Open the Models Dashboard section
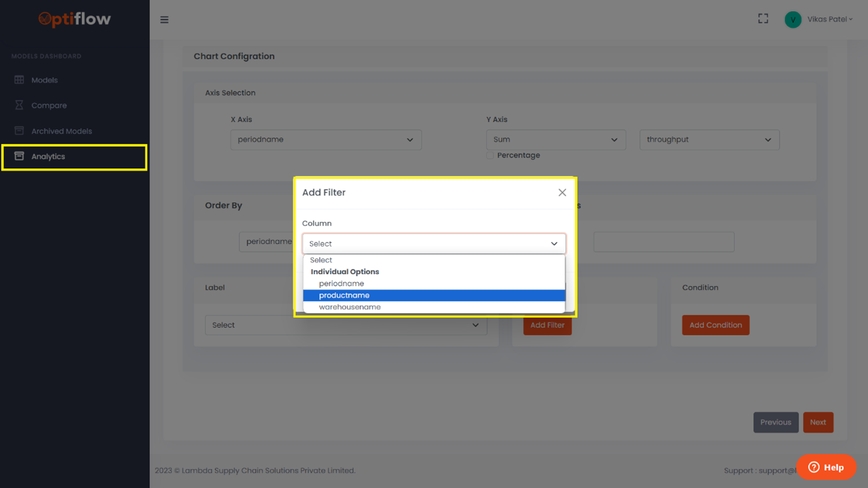This screenshot has width=868, height=488. pyautogui.click(x=47, y=56)
